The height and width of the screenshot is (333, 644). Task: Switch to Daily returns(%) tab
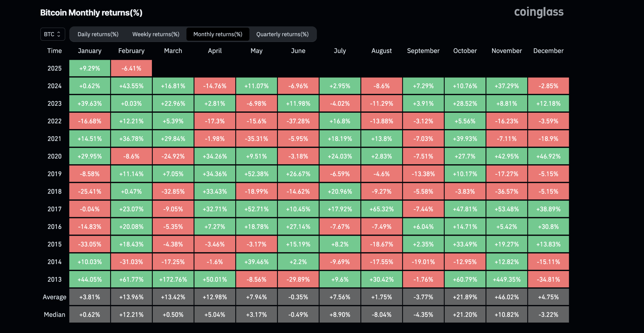pos(98,34)
